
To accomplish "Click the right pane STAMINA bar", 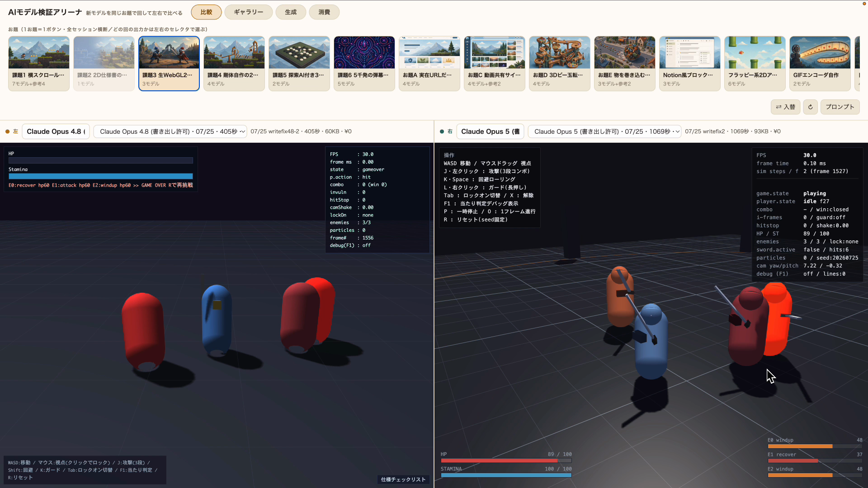I will (x=506, y=475).
